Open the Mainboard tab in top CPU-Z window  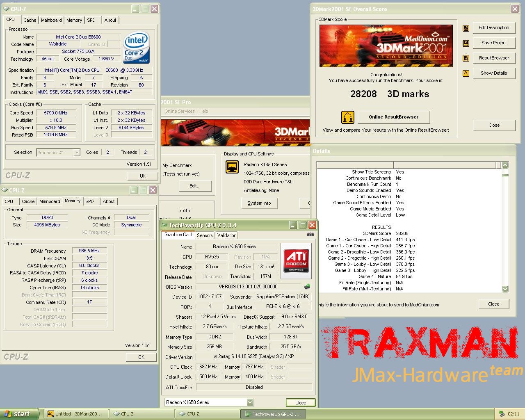click(51, 20)
